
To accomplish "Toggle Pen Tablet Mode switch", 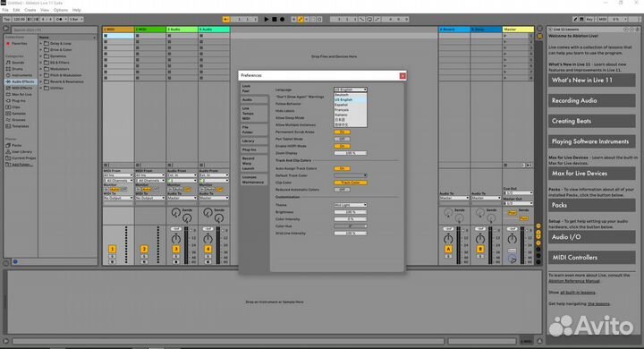I will click(x=342, y=139).
